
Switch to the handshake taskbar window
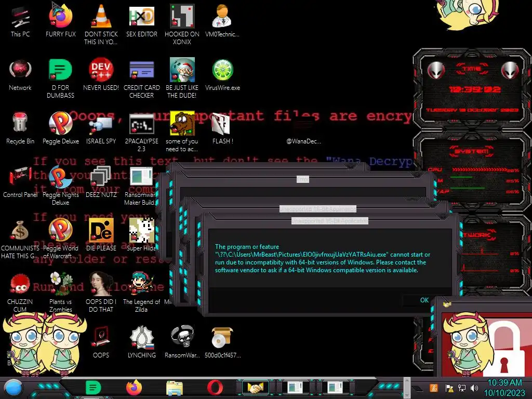pyautogui.click(x=255, y=388)
